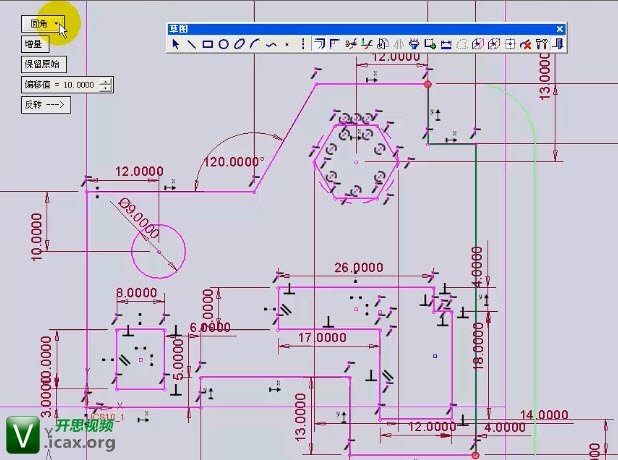Select the Copy sketch geometry icon
The height and width of the screenshot is (460, 618).
pyautogui.click(x=383, y=44)
